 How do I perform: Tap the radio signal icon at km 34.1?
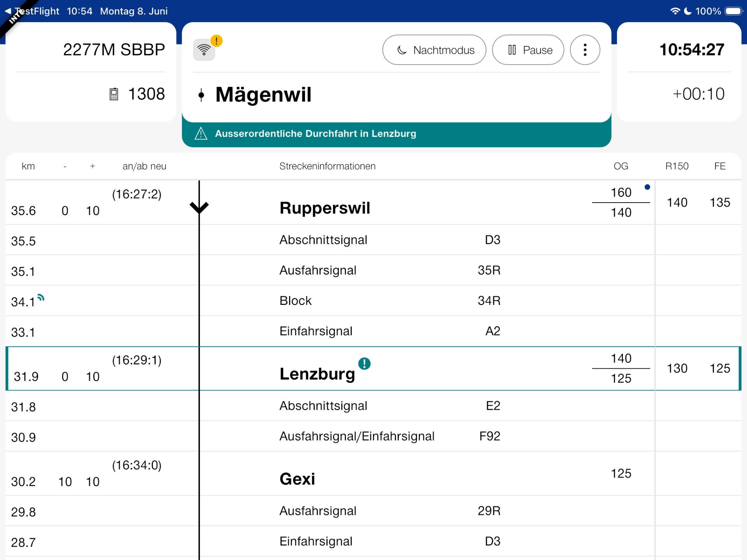[41, 298]
